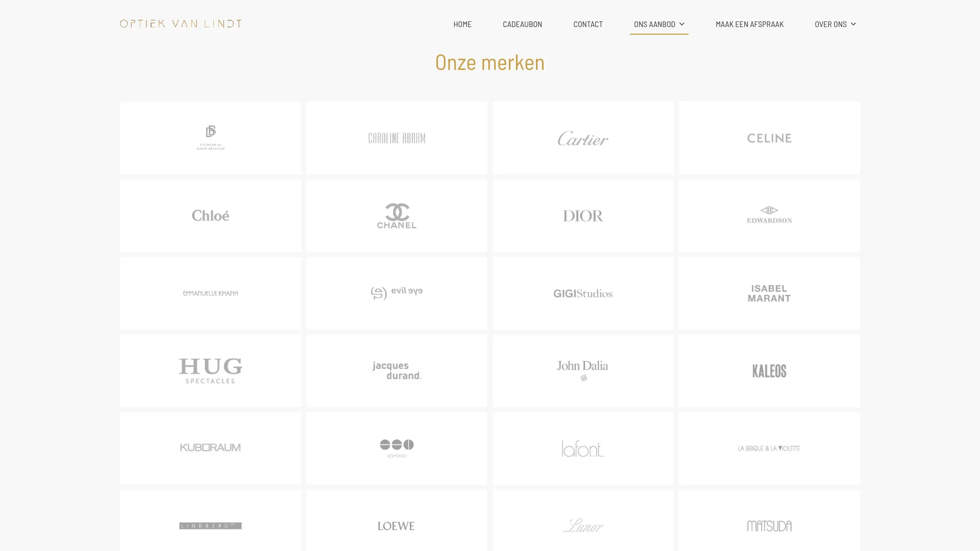Screen dimensions: 980x551
Task: Go to the Home menu item
Action: 462,24
